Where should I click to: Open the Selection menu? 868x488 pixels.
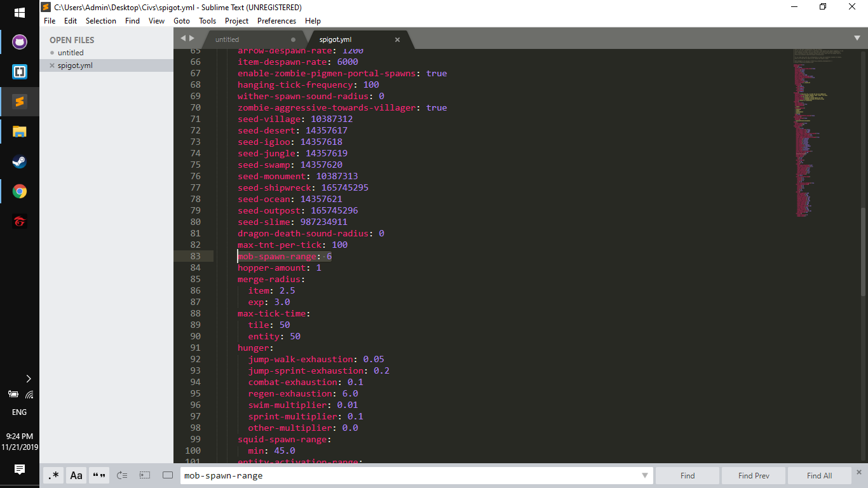[x=101, y=21]
